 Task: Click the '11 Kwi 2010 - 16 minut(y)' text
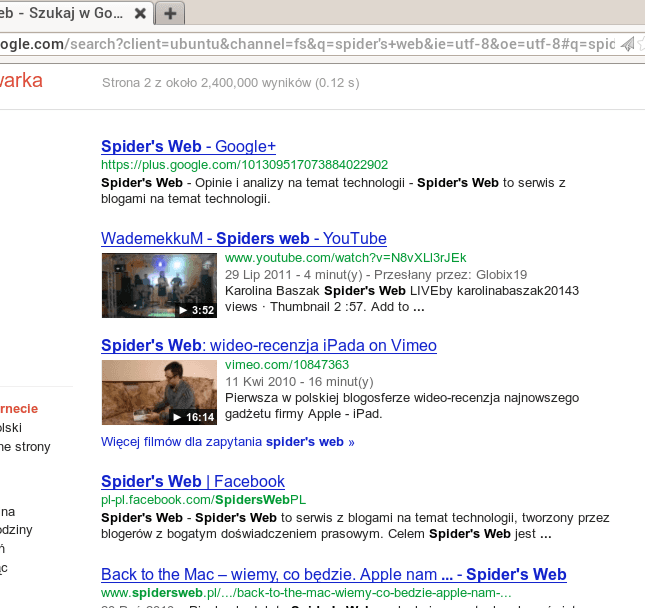299,382
